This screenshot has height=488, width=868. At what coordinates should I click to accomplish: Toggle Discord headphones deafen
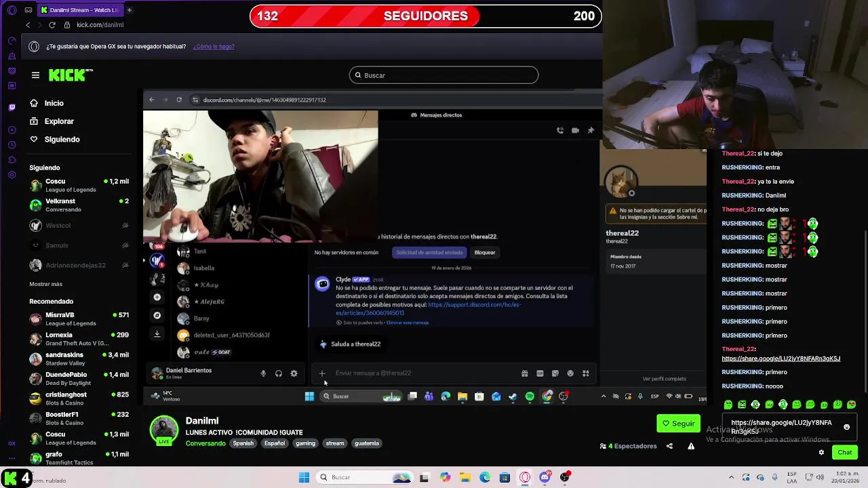point(279,373)
